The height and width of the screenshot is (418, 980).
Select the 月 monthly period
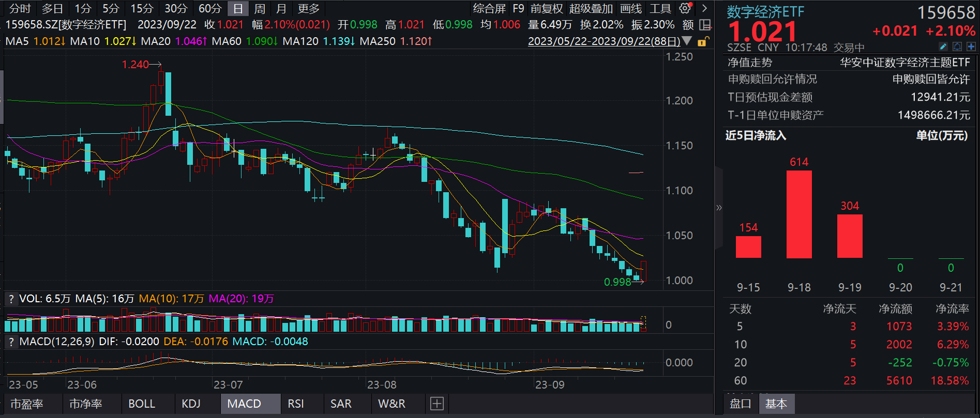tap(281, 9)
